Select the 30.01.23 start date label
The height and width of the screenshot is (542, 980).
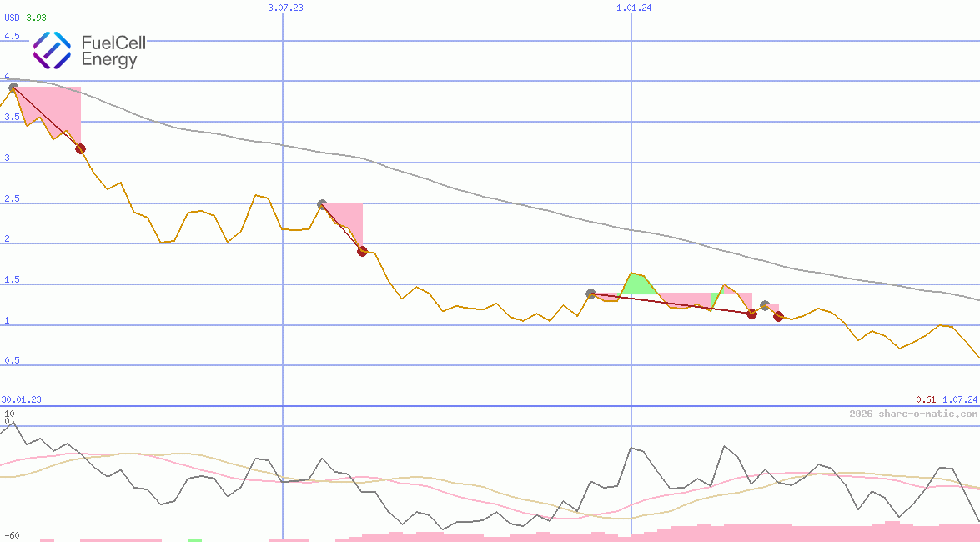[x=21, y=399]
